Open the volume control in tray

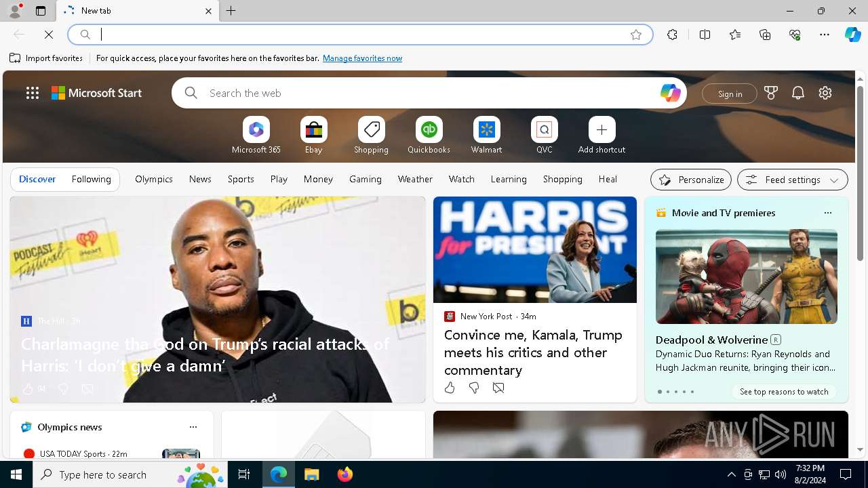781,474
